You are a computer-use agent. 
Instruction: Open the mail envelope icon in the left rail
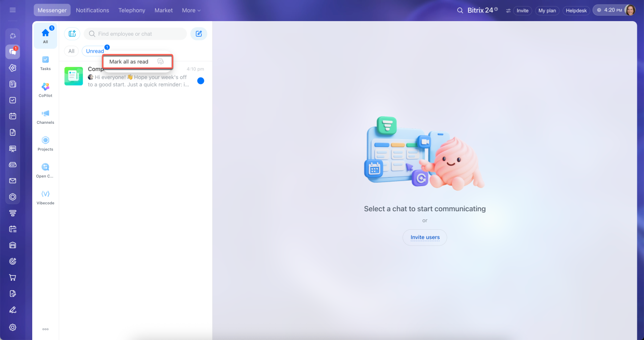coord(13,181)
